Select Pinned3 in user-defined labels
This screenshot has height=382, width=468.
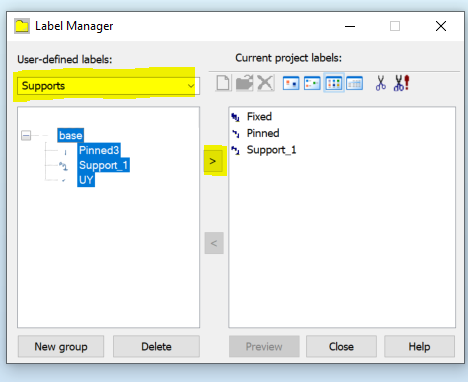click(x=99, y=150)
